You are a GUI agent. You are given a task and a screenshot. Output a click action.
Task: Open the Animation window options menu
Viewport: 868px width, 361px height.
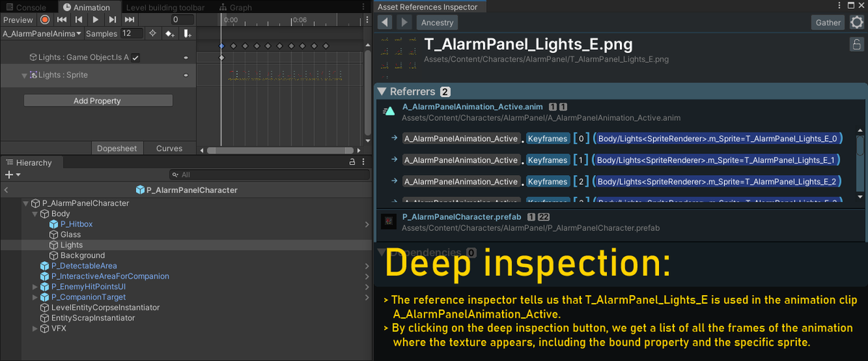(363, 7)
